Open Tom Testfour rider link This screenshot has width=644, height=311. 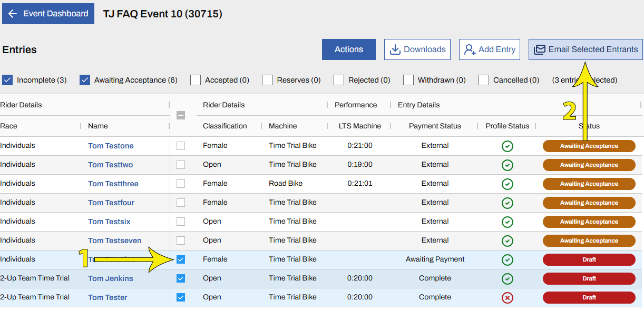(x=111, y=203)
